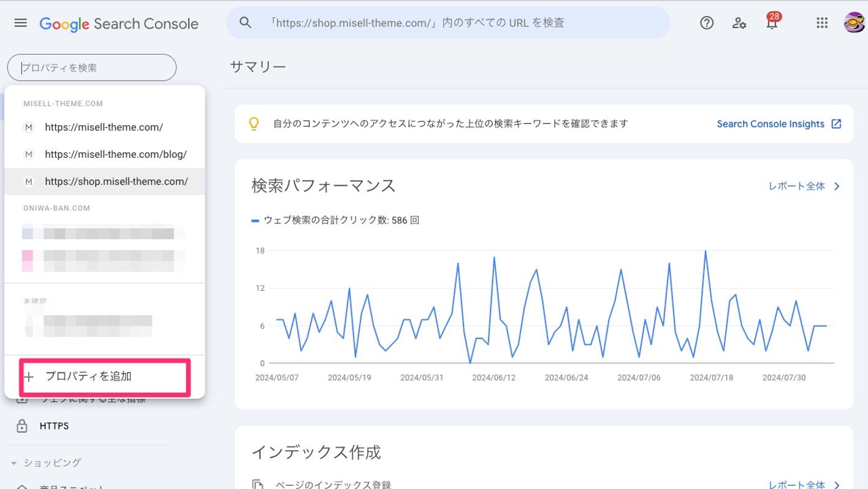Click the magnifier icon in URL inspection bar
The width and height of the screenshot is (868, 489).
tap(246, 23)
